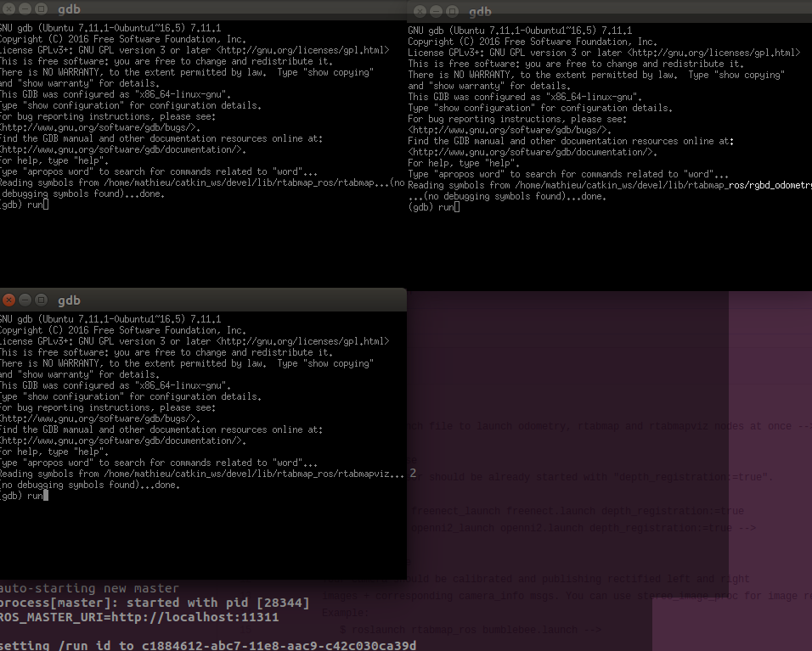Minimize the active rtabmapviz gdb window

25,300
